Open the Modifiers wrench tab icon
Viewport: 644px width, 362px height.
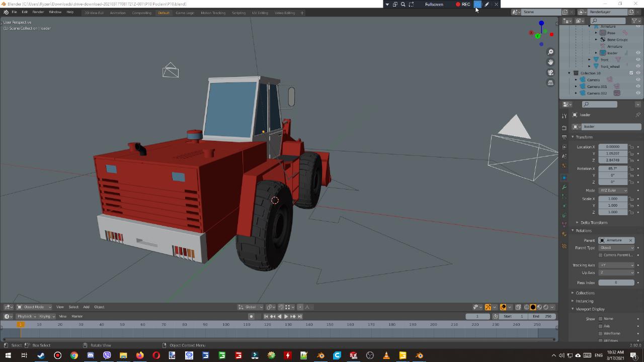[x=564, y=187]
